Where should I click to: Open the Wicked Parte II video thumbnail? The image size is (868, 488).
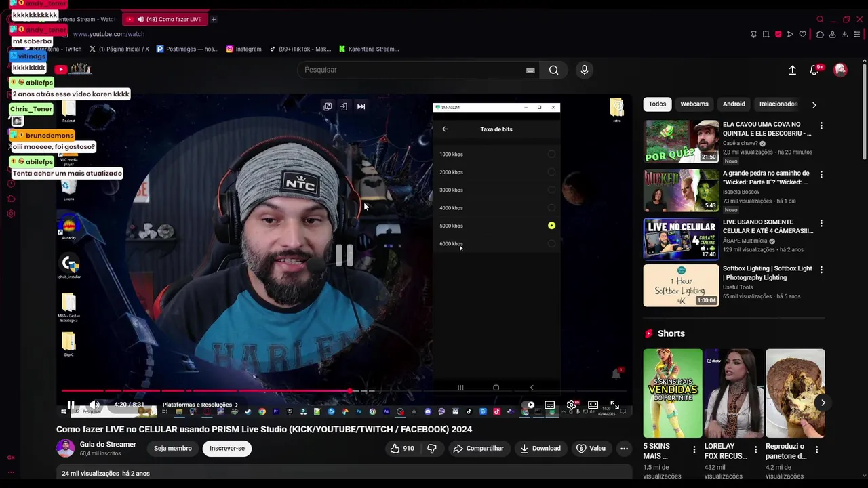[681, 190]
